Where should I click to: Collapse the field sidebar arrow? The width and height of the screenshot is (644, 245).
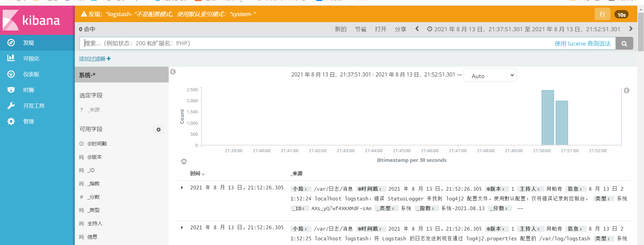click(x=173, y=72)
